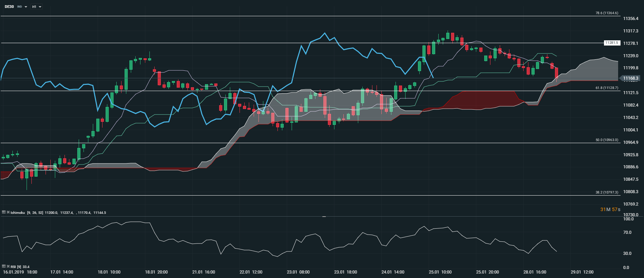
Task: Expand the DE30 IND instrument dropdown
Action: (x=26, y=7)
